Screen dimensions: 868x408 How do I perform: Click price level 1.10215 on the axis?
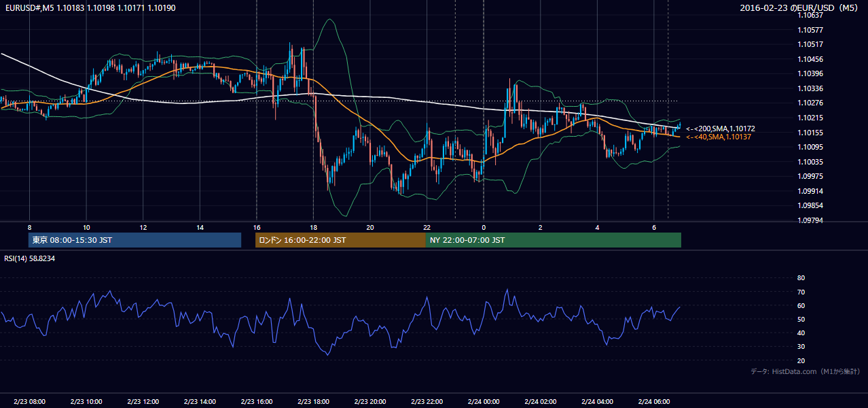[x=810, y=118]
